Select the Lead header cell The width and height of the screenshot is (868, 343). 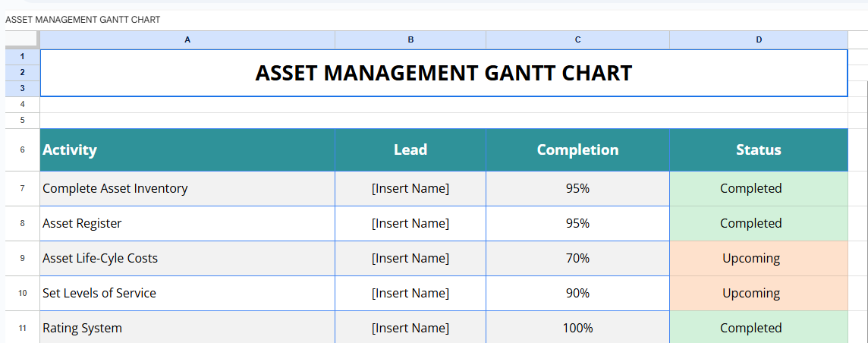coord(410,149)
